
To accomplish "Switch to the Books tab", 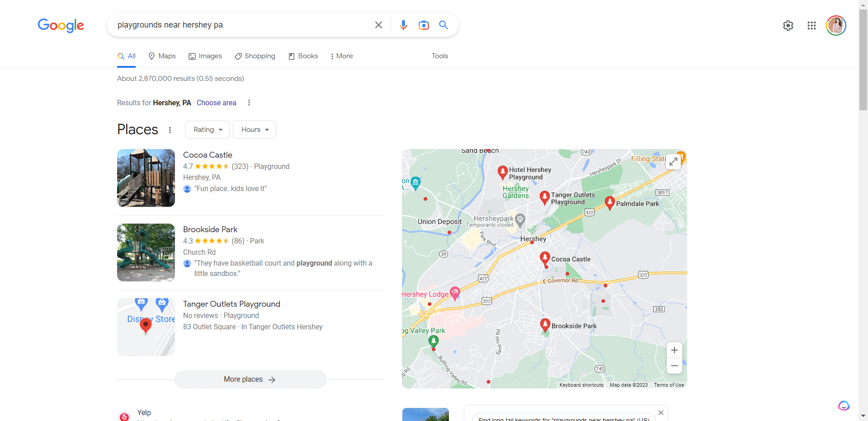I will [303, 56].
